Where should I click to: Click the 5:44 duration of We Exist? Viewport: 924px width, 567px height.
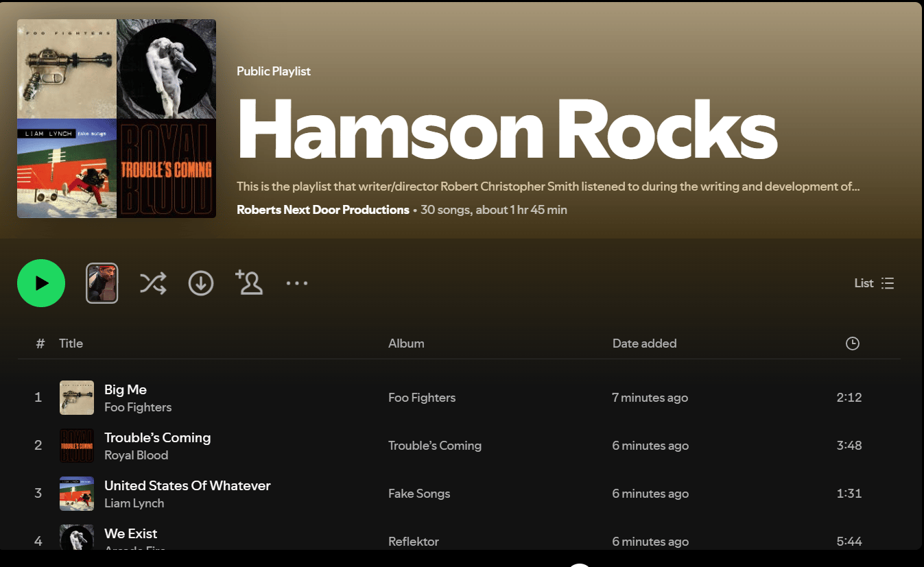tap(849, 542)
